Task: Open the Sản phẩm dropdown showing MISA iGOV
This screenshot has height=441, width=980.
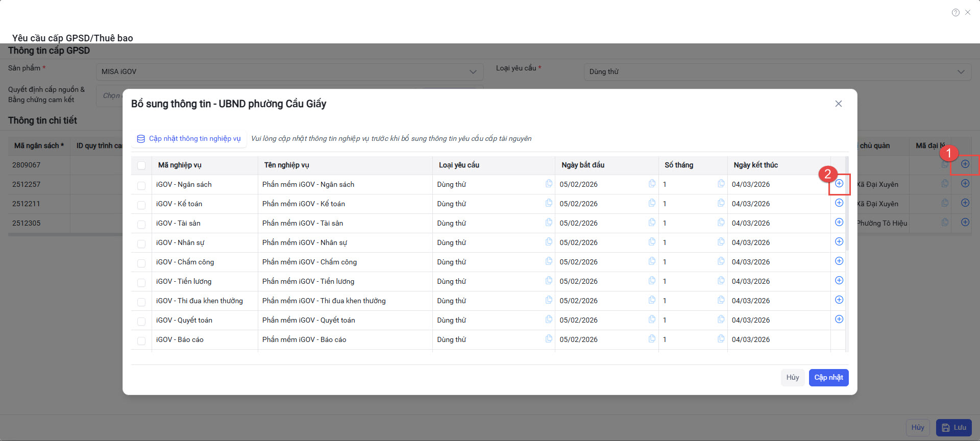Action: point(289,72)
